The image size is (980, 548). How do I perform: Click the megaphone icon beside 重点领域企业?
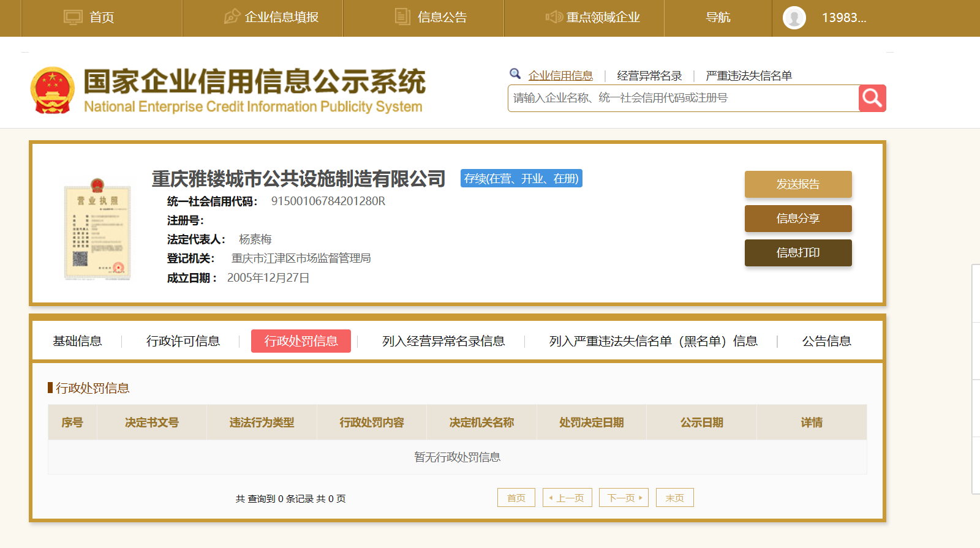point(554,17)
